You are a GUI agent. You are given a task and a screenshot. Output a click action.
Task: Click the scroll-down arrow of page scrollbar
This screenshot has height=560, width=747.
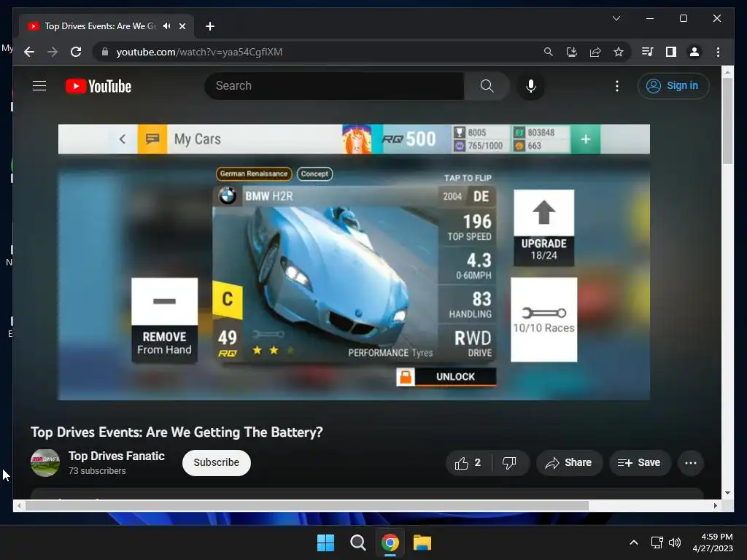727,493
